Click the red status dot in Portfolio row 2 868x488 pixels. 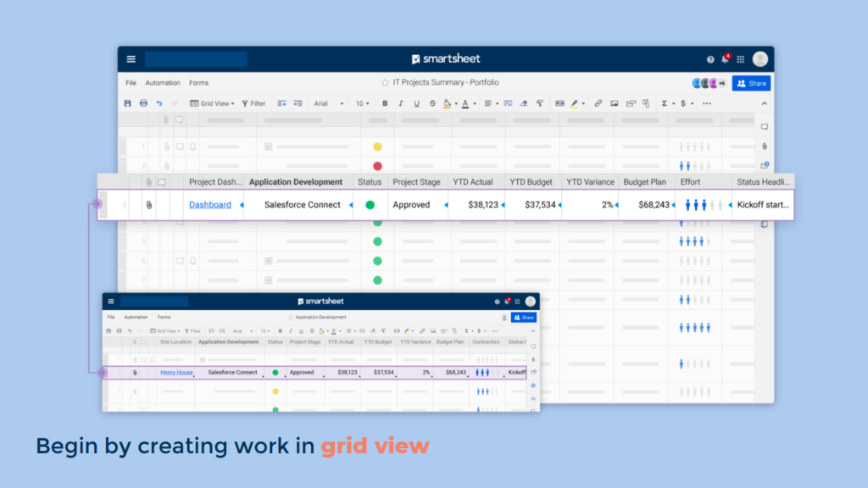[377, 166]
